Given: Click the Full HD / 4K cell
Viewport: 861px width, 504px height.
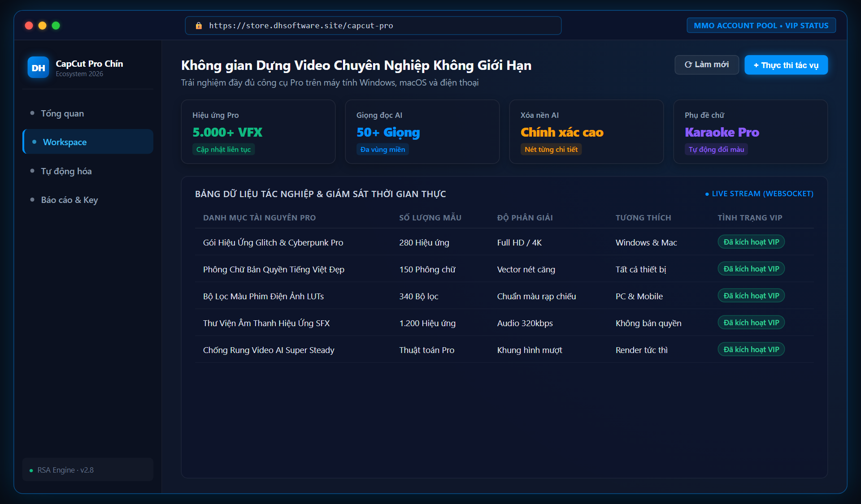Looking at the screenshot, I should pyautogui.click(x=519, y=242).
